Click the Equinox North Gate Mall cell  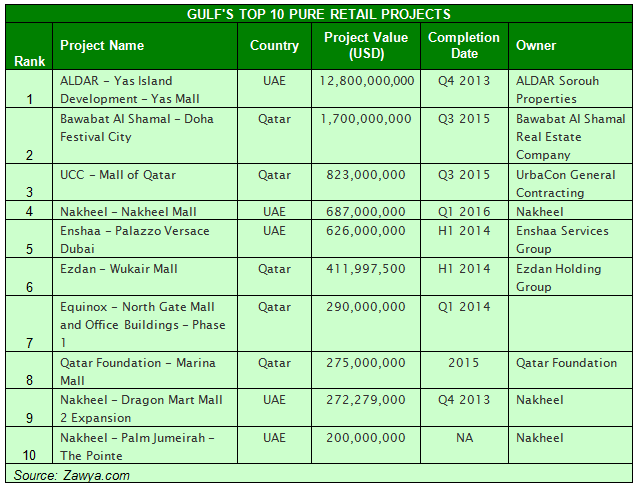[x=143, y=315]
